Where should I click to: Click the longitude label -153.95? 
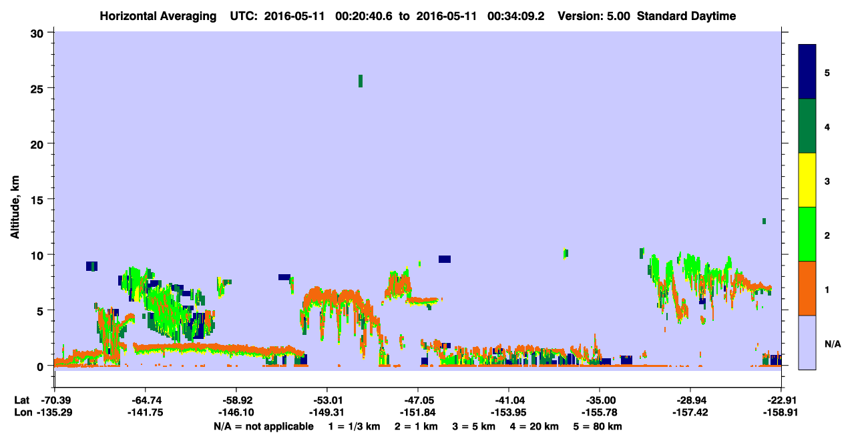pos(508,413)
